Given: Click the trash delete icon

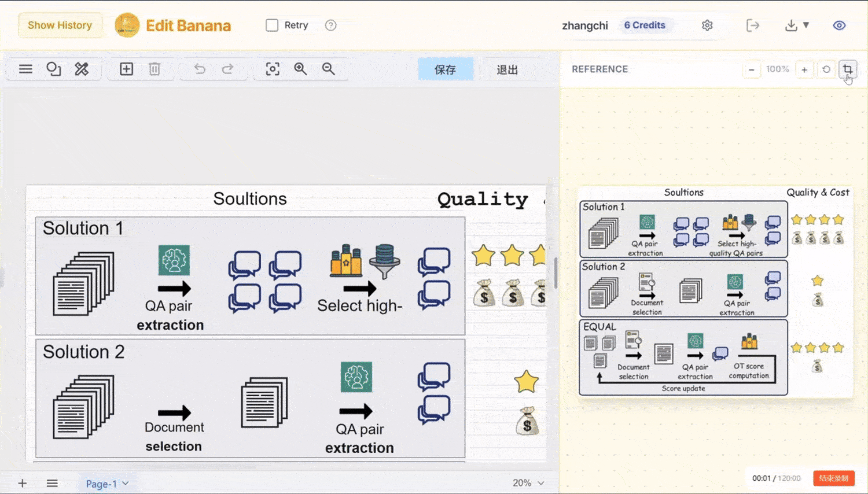Looking at the screenshot, I should pos(154,69).
